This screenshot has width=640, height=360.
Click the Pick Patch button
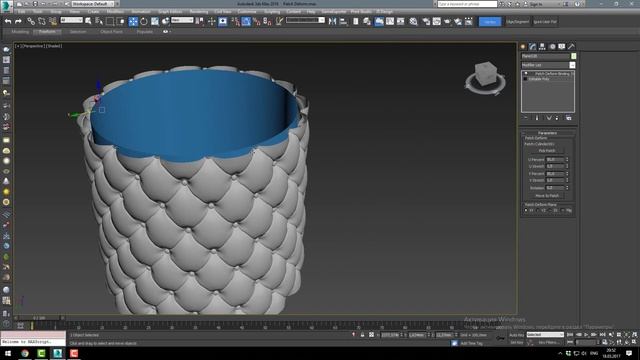[x=547, y=151]
